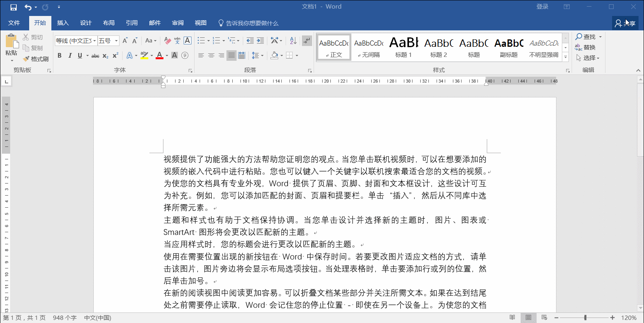Clear all formatting with the eraser icon
Screen dimensions: 644x323
click(167, 41)
